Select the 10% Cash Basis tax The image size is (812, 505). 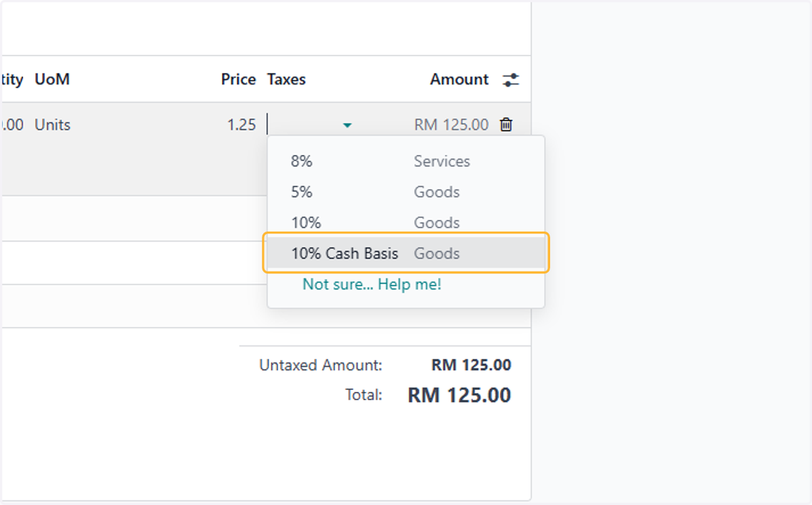[406, 253]
